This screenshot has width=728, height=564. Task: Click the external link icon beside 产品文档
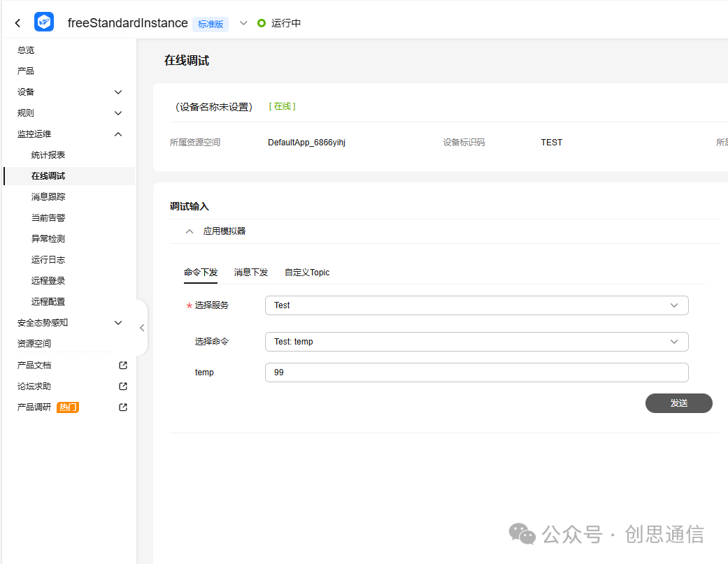click(x=123, y=366)
